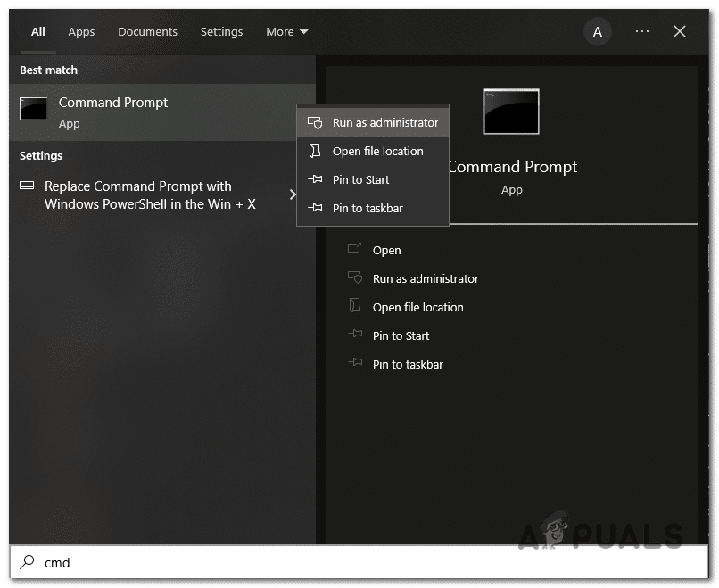
Task: Select Run as administrator from context menu
Action: (384, 122)
